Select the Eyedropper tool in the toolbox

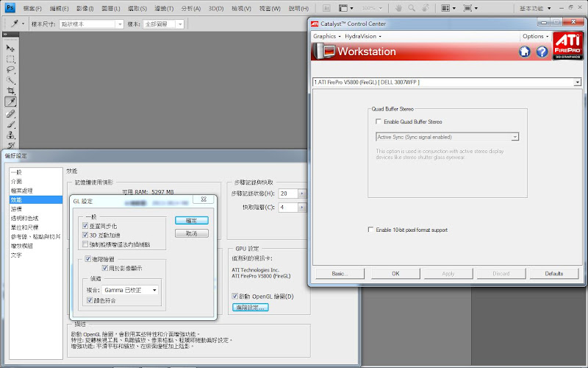click(10, 102)
